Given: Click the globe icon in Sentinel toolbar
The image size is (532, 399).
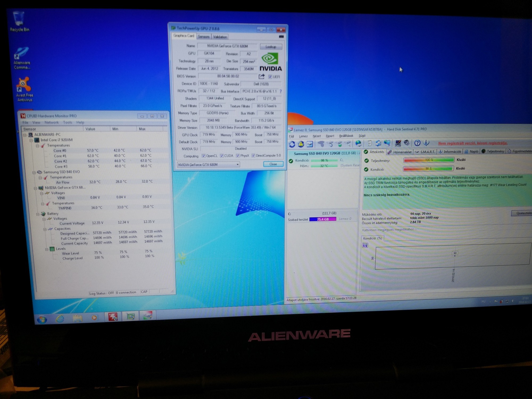Looking at the screenshot, I should 358,144.
